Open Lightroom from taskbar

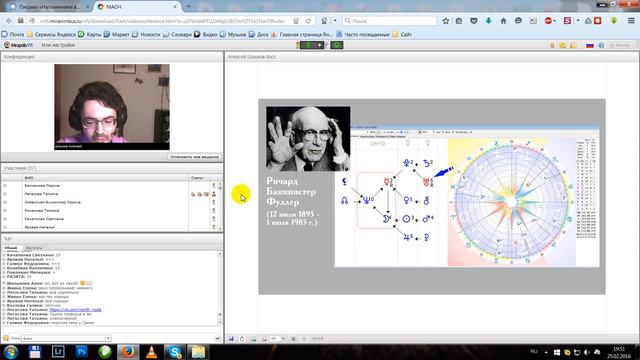(58, 351)
